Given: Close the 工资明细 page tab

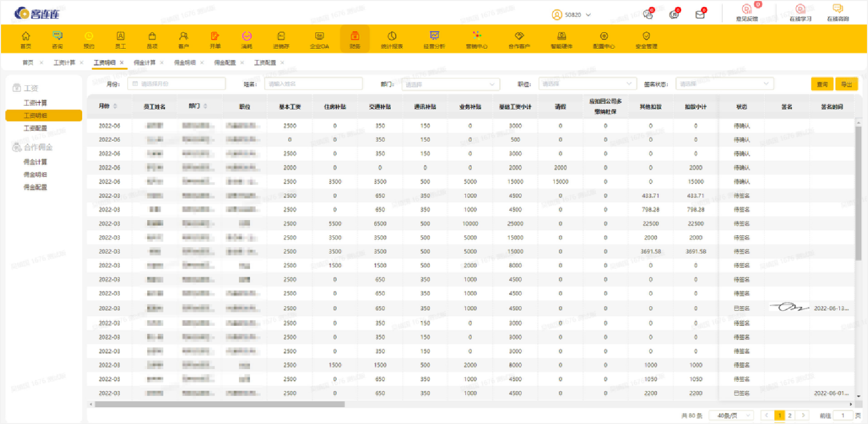Looking at the screenshot, I should point(122,63).
